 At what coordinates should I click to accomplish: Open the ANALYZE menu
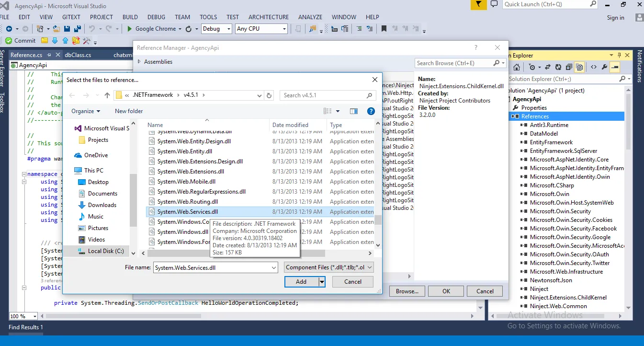(x=310, y=17)
